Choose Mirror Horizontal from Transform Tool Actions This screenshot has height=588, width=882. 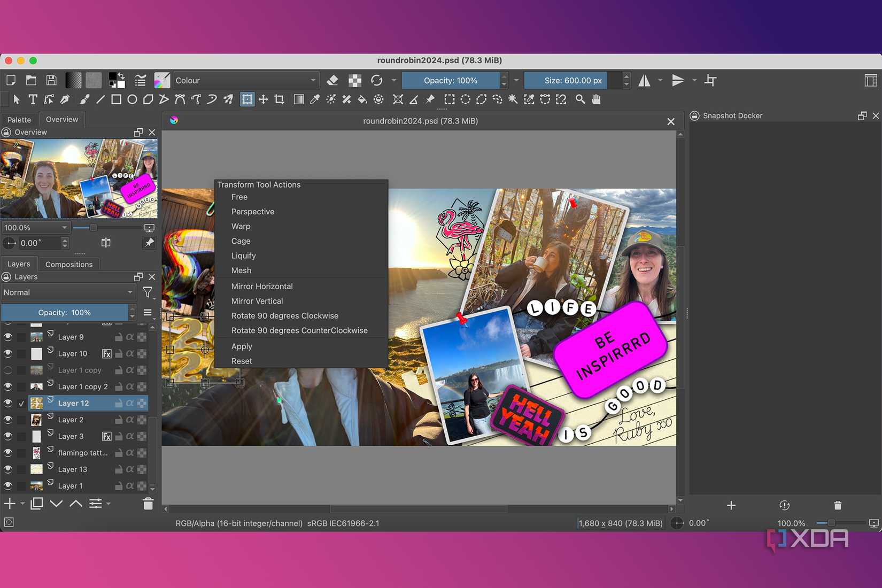click(262, 286)
